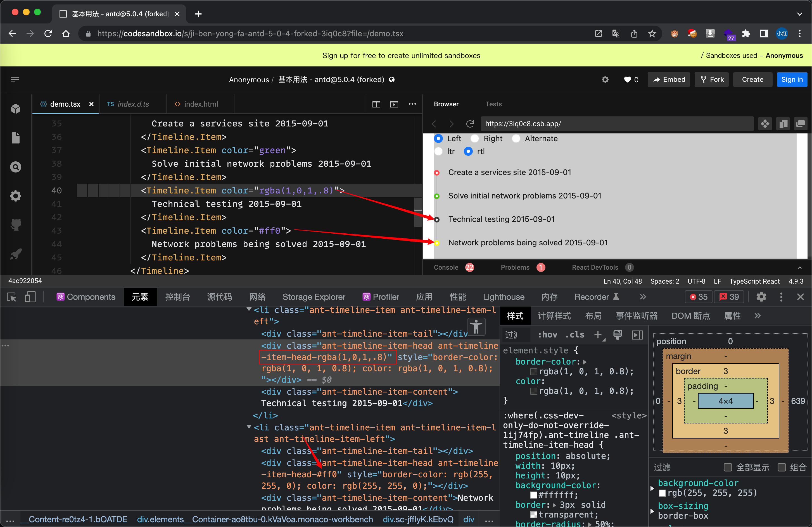Screen dimensions: 812x527
Task: Expand the border-color value arrow
Action: 585,362
